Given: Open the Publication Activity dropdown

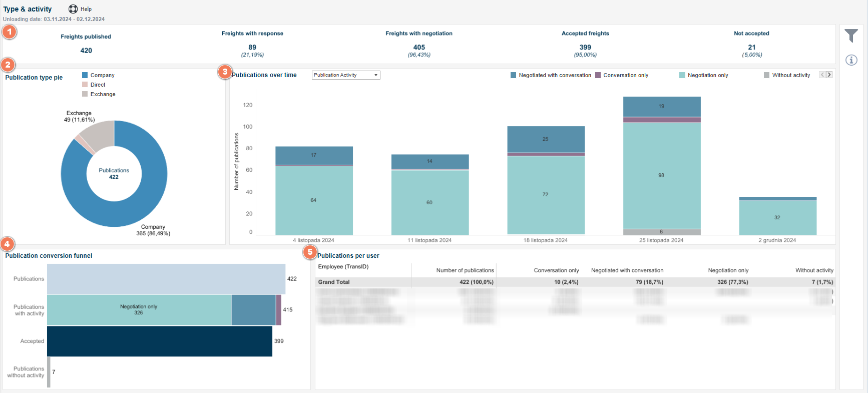Looking at the screenshot, I should (x=346, y=75).
